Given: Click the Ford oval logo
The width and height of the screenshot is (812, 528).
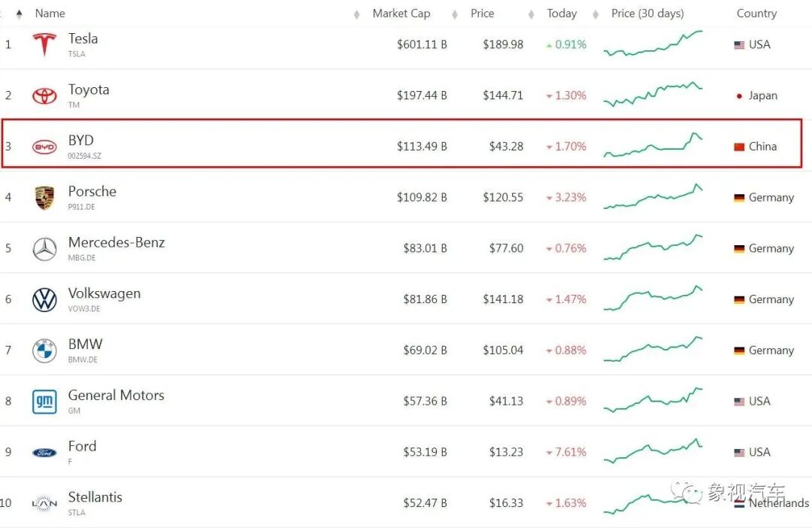Looking at the screenshot, I should tap(44, 453).
